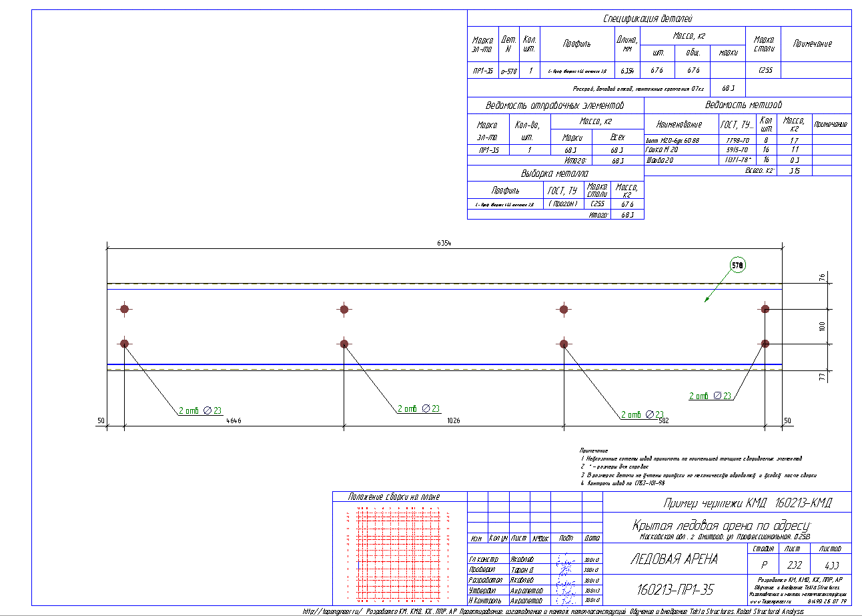Click the assembly position plan grid thumbnail
The height and width of the screenshot is (616, 862).
tap(398, 554)
